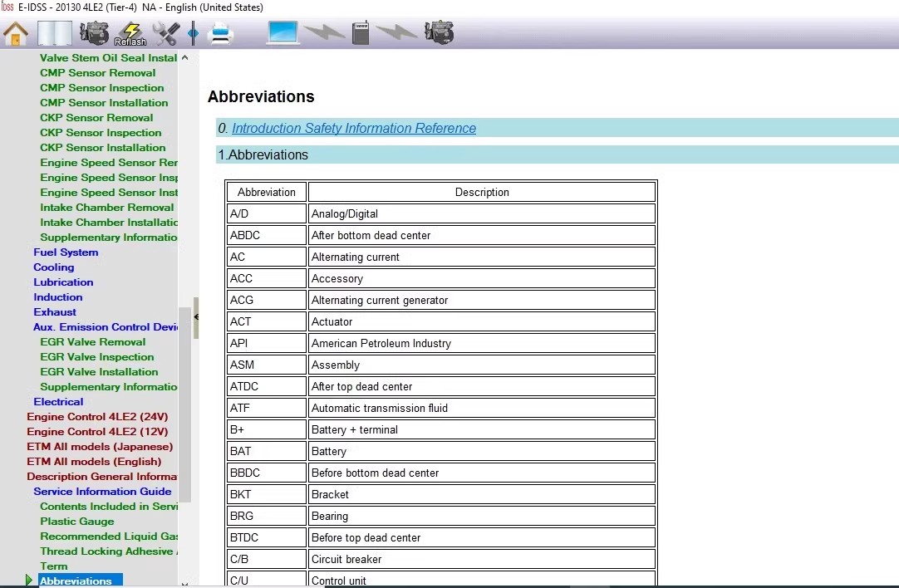Open CKP Sensor Removal page

96,117
